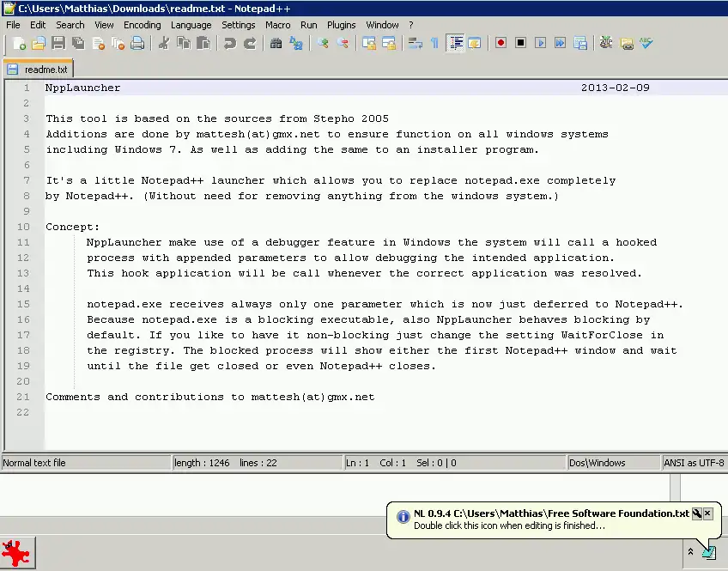Undo the last edit with toolbar arrow
The image size is (728, 571).
(230, 43)
